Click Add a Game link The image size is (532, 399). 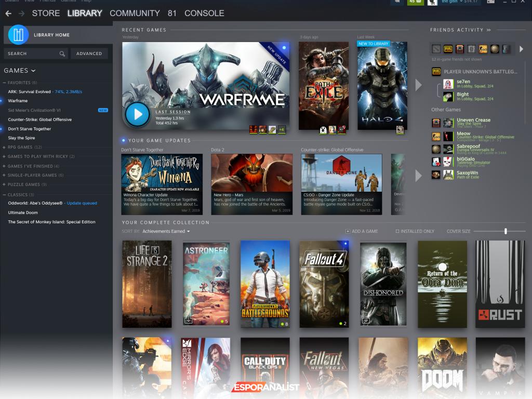click(365, 231)
